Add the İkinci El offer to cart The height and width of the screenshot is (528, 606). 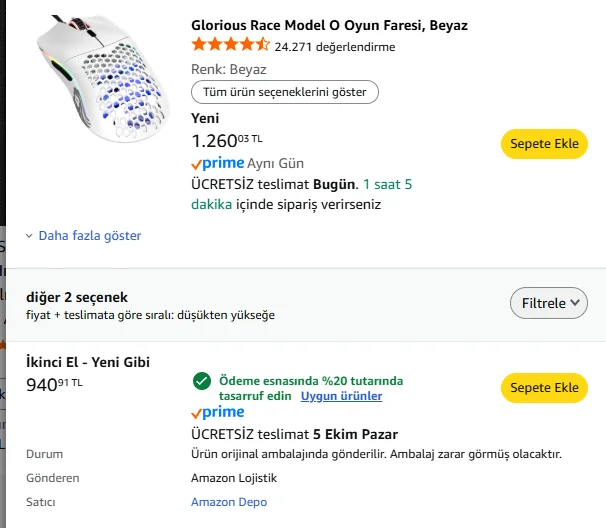544,388
